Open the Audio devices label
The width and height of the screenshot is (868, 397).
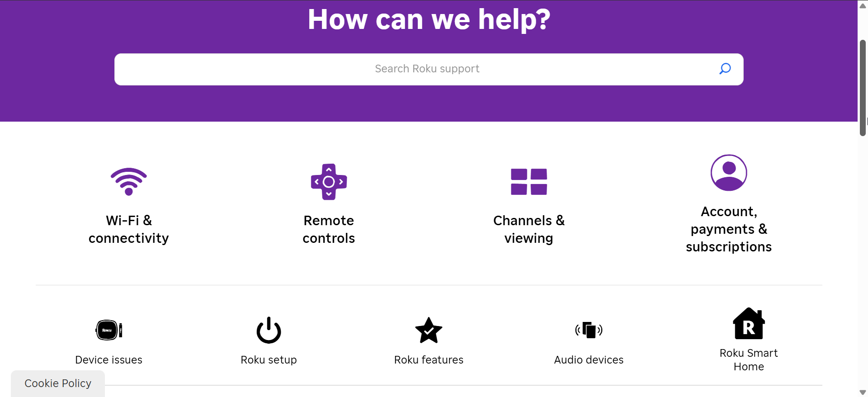[589, 360]
